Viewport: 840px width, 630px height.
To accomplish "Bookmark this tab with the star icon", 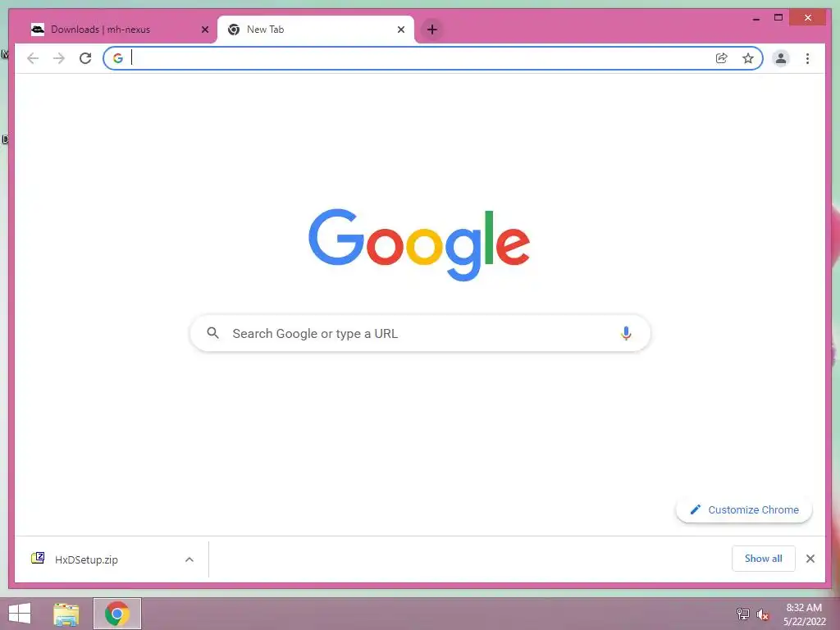I will (748, 58).
